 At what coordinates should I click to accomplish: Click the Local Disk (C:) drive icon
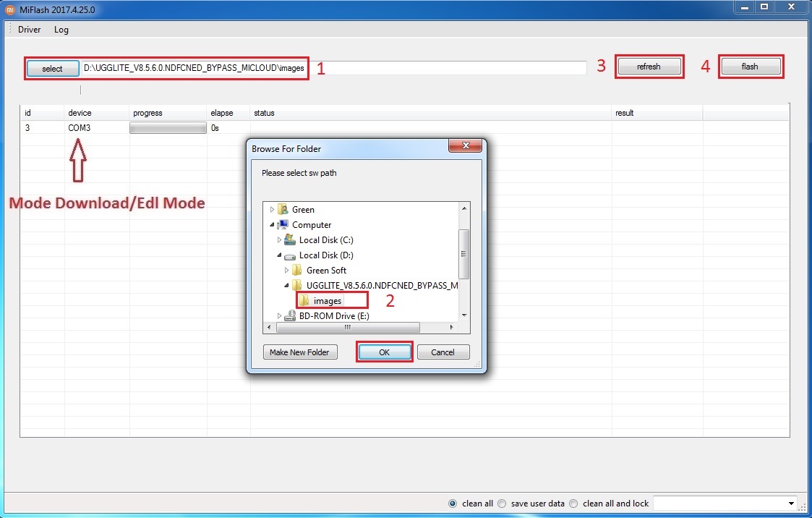pos(290,240)
